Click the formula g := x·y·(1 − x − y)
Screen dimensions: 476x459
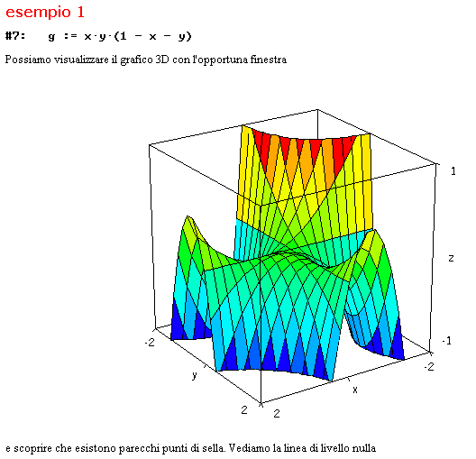120,37
